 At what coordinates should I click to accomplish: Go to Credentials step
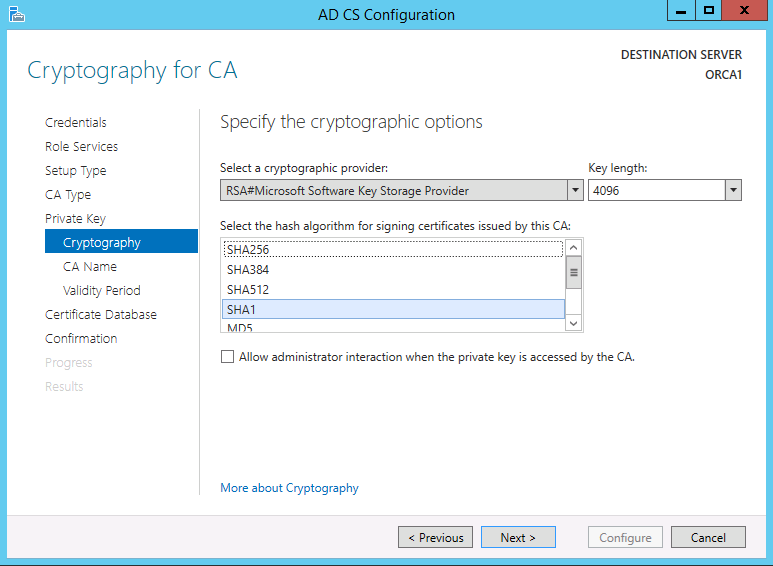76,123
